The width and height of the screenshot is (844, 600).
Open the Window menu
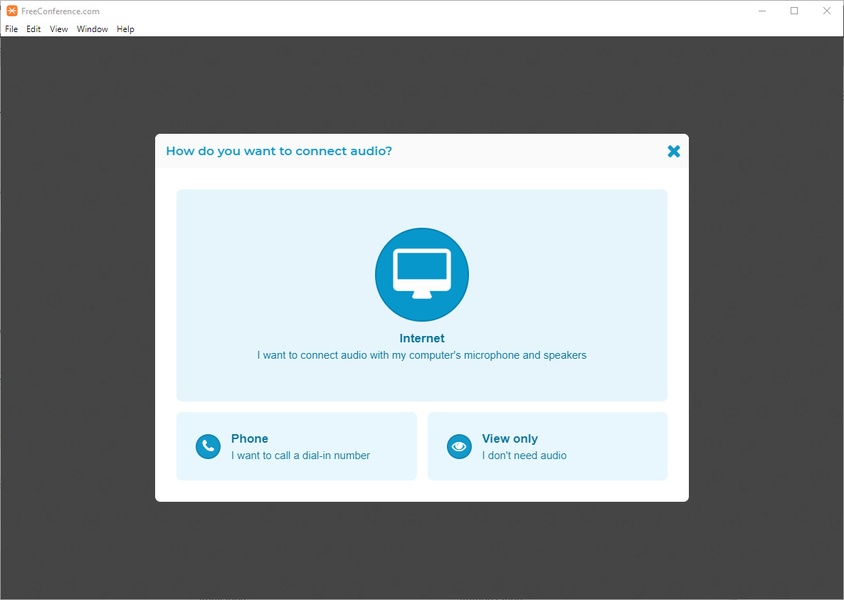[x=92, y=29]
